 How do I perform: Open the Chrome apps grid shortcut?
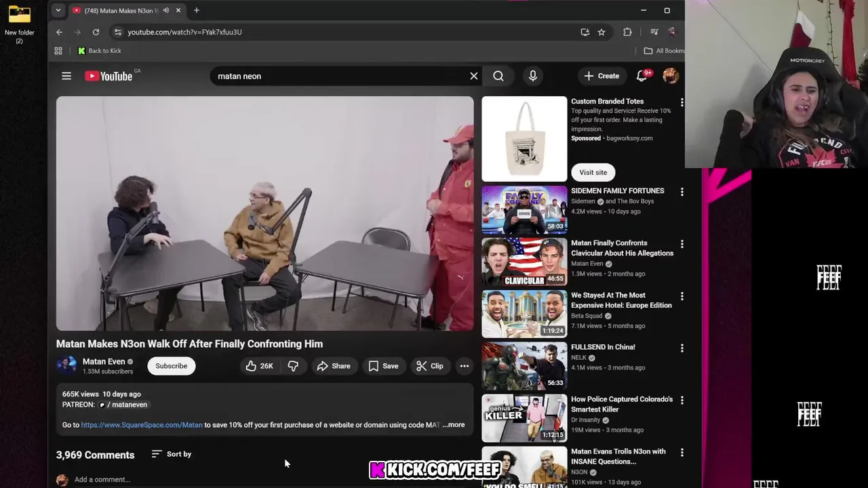click(58, 51)
